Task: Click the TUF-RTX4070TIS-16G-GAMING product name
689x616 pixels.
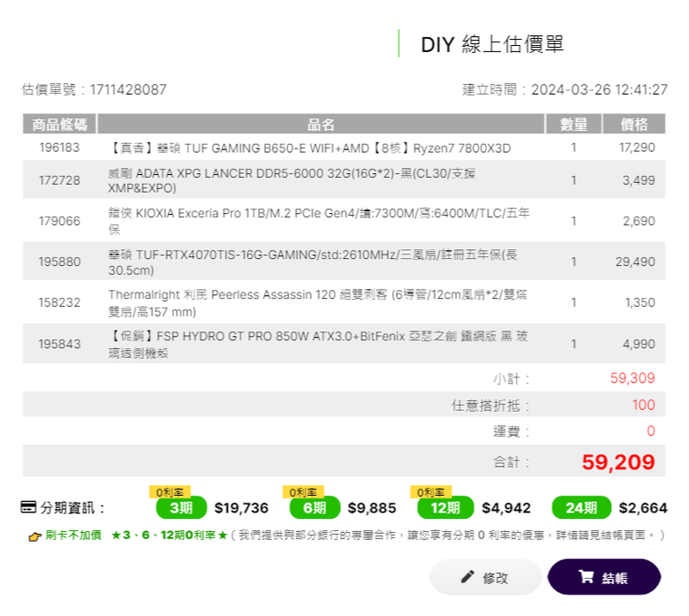Action: click(313, 262)
